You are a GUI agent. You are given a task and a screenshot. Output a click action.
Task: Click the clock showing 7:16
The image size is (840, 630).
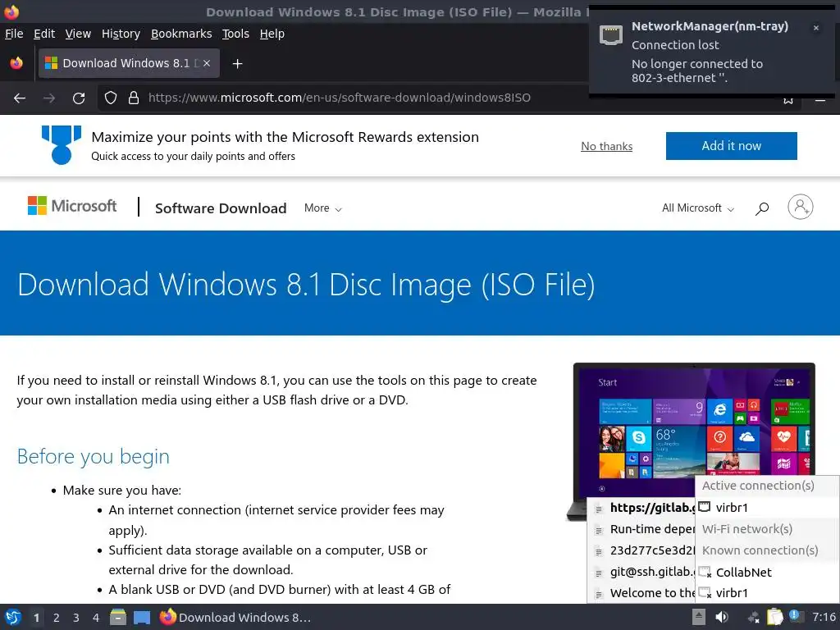coord(824,617)
